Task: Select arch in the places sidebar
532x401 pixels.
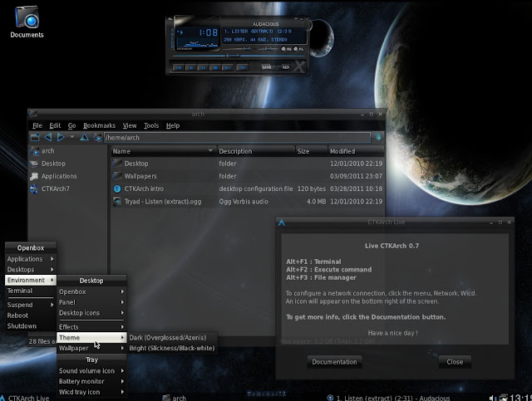Action: tap(67, 151)
